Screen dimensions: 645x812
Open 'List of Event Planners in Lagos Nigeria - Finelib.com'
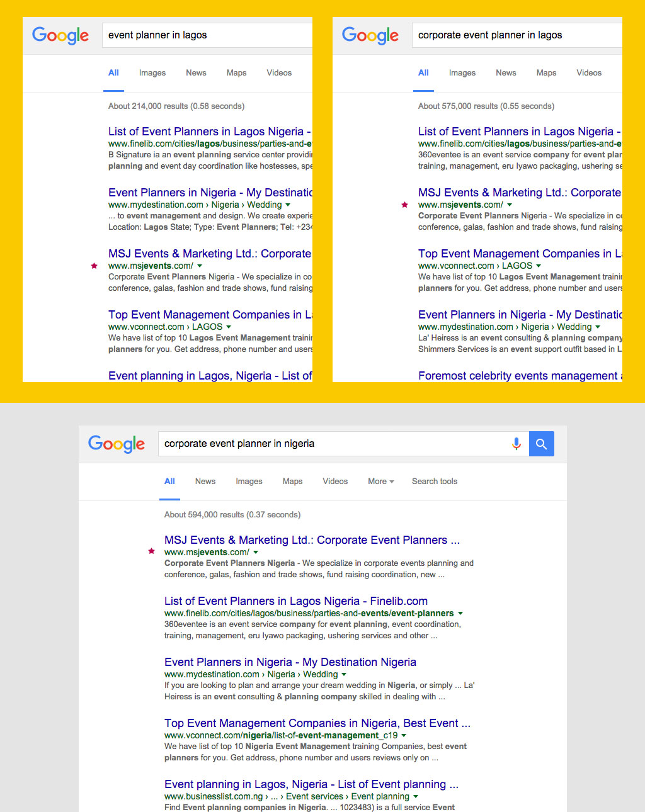pyautogui.click(x=296, y=601)
